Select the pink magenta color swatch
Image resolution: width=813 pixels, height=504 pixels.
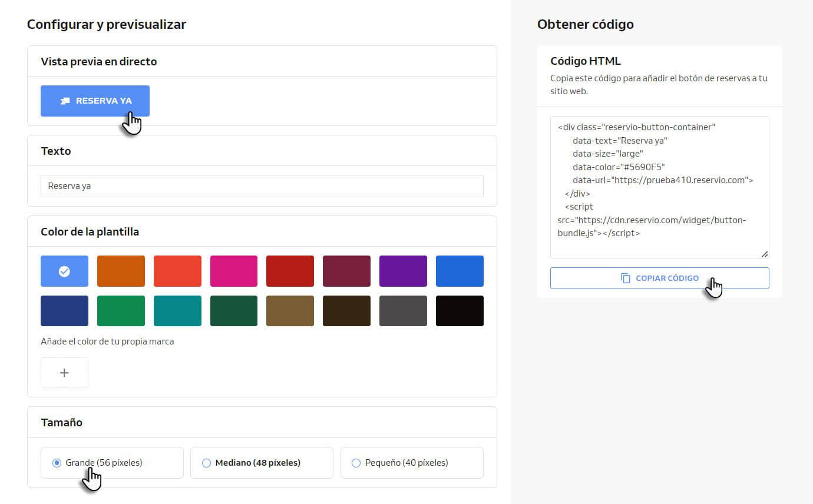pos(234,271)
